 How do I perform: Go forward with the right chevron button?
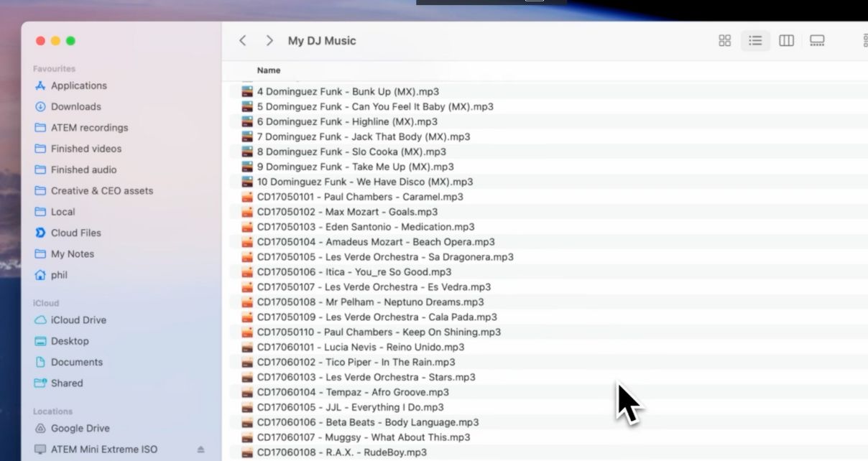(x=269, y=41)
